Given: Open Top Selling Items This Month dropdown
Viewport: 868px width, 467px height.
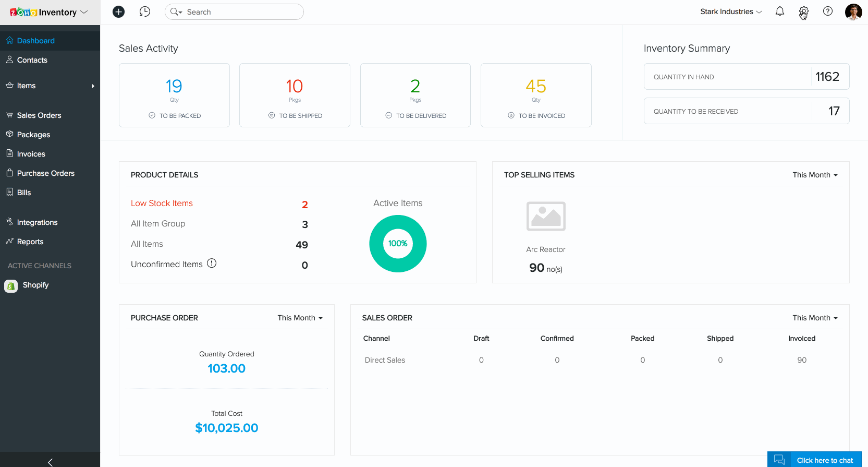Looking at the screenshot, I should pyautogui.click(x=815, y=175).
